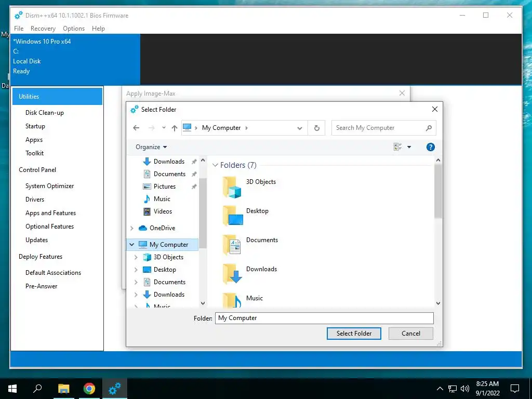Image resolution: width=532 pixels, height=399 pixels.
Task: Click the folder list vertical scrollbar down arrow
Action: pyautogui.click(x=438, y=303)
